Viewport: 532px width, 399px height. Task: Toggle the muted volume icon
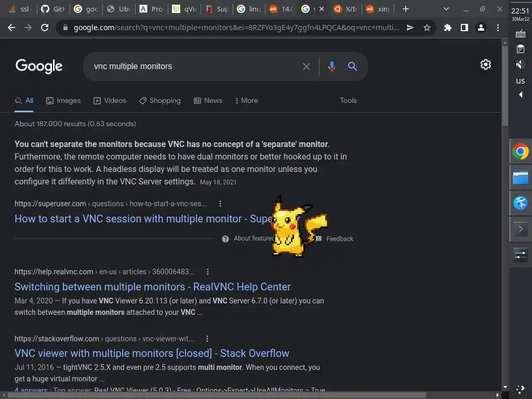520,64
